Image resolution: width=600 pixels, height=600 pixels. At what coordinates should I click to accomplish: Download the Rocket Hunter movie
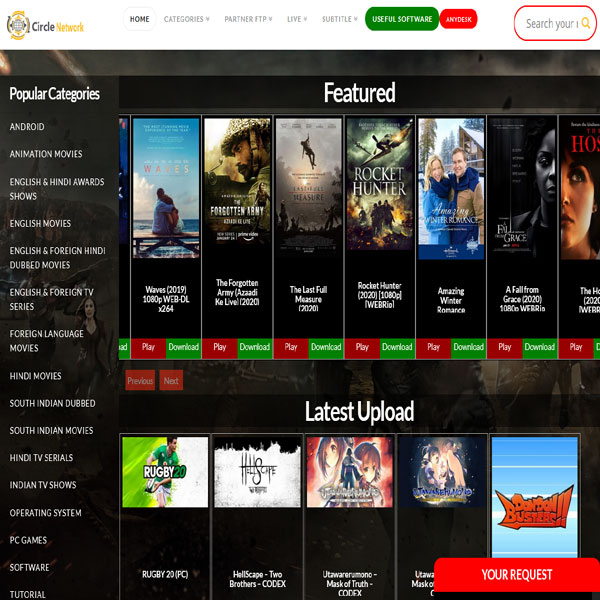tap(397, 347)
